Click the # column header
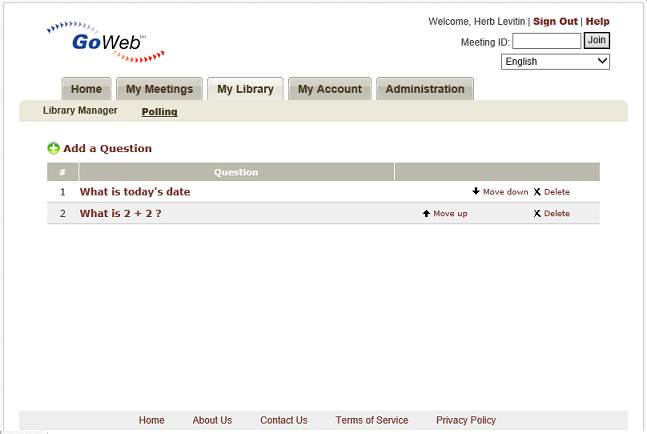The width and height of the screenshot is (647, 434). coord(62,172)
